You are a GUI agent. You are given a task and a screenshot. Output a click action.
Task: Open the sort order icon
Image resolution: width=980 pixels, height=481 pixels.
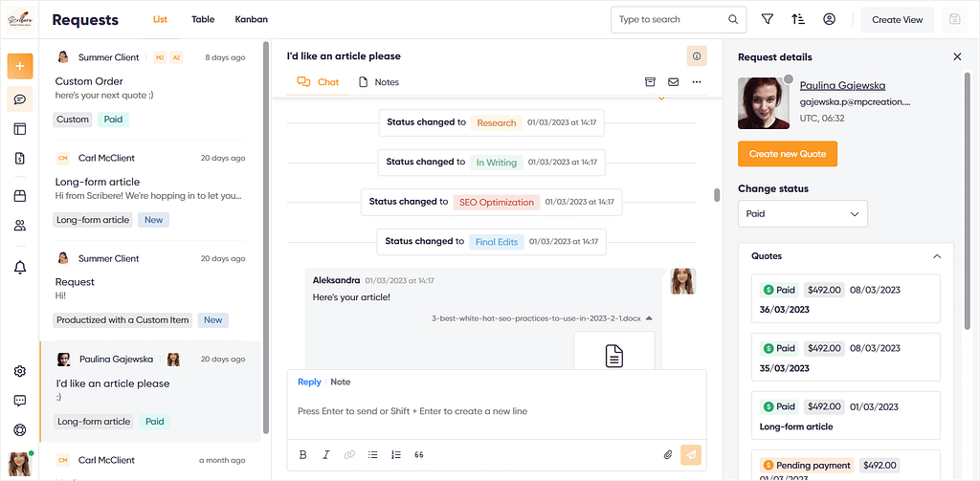click(798, 19)
